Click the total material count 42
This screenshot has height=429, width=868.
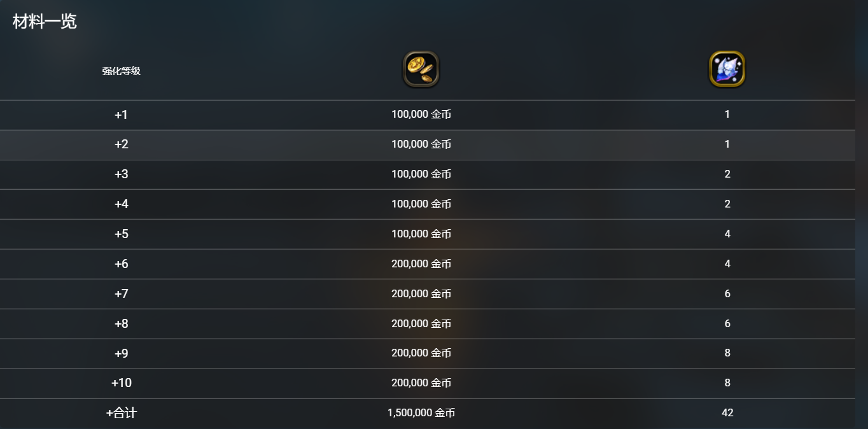point(727,413)
